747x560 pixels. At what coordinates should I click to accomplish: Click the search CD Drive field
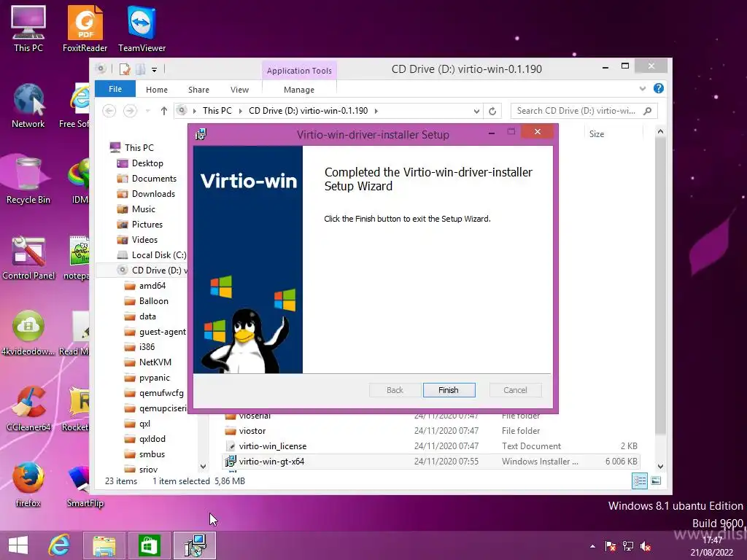584,111
